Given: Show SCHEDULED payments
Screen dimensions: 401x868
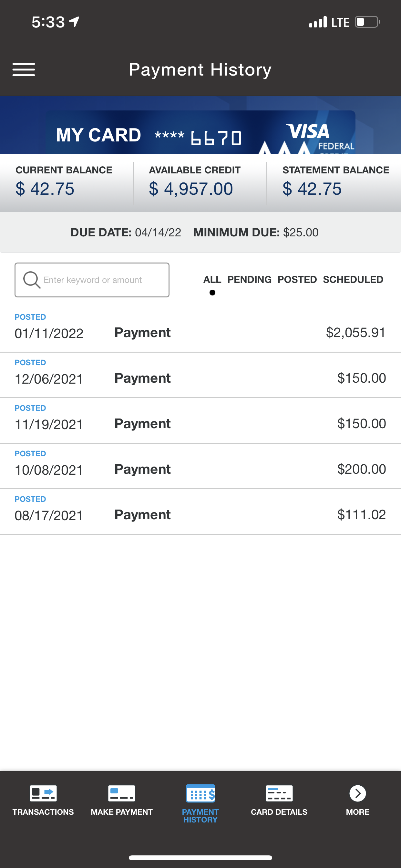Looking at the screenshot, I should (353, 280).
